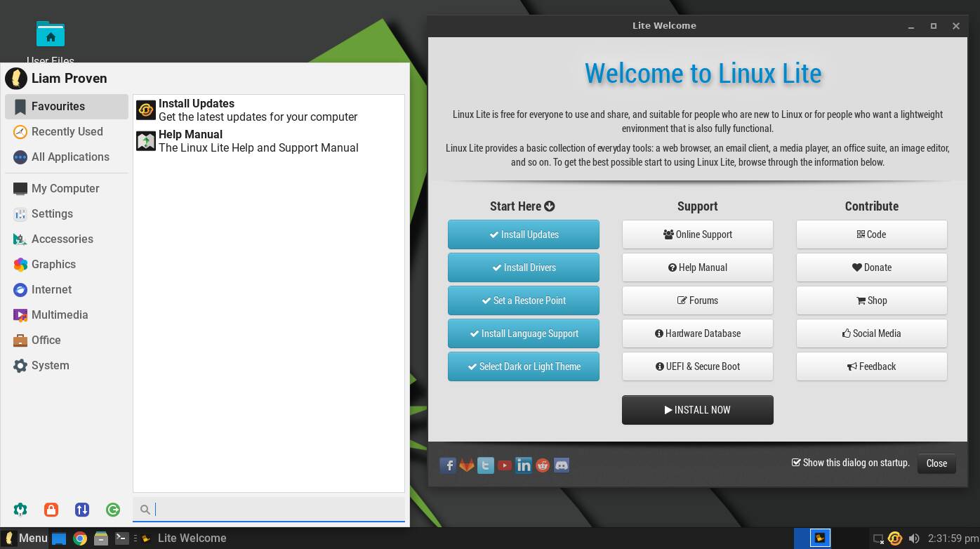
Task: Click the Shop button
Action: tap(872, 300)
